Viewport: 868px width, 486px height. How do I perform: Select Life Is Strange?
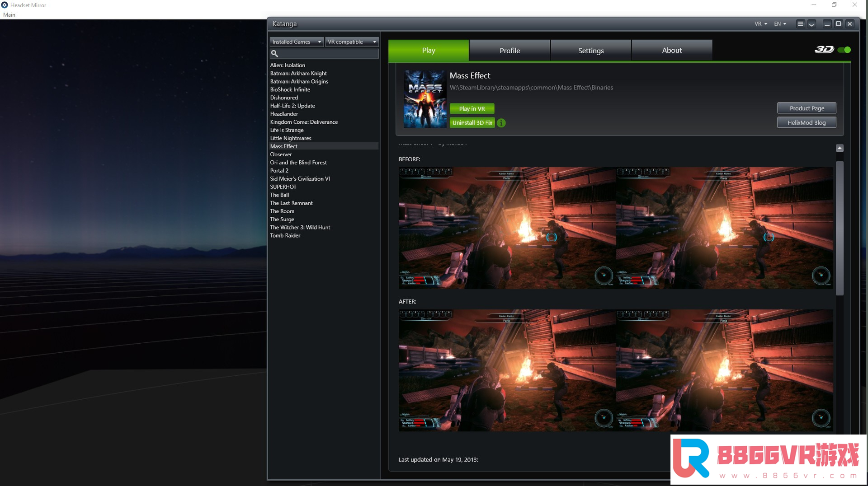(x=324, y=130)
